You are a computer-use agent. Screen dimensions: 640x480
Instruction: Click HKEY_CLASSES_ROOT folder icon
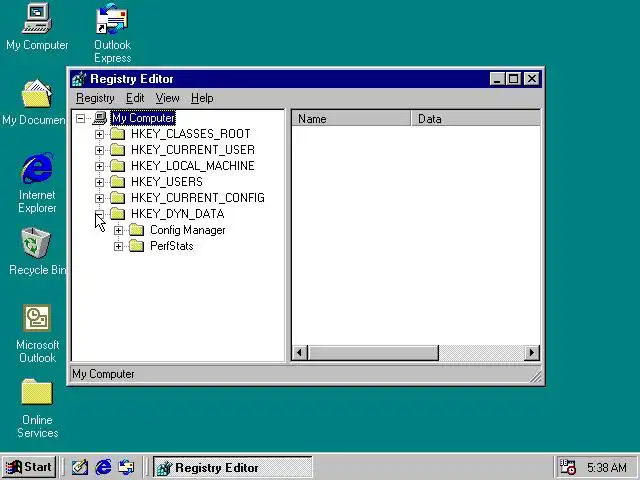[x=118, y=134]
